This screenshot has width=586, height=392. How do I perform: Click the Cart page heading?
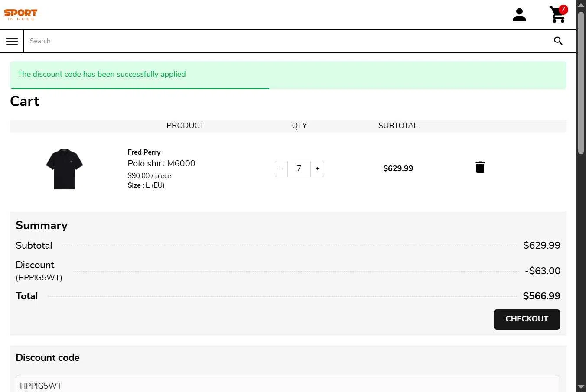[25, 101]
